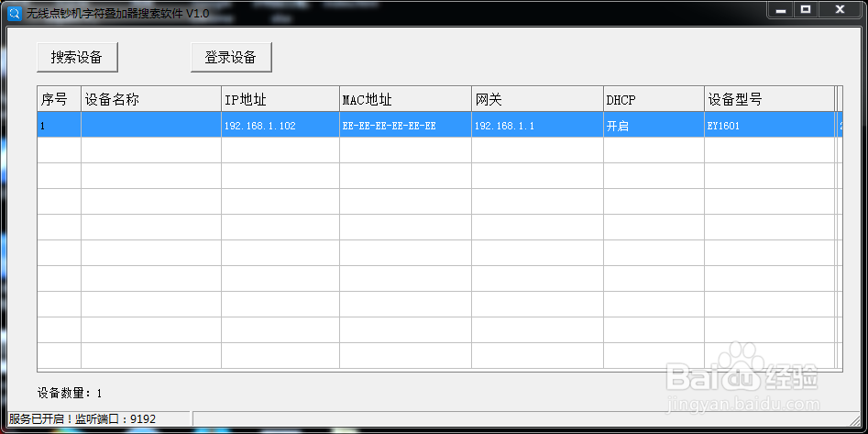
Task: Click the 设备数量: 1 label
Action: [x=70, y=394]
